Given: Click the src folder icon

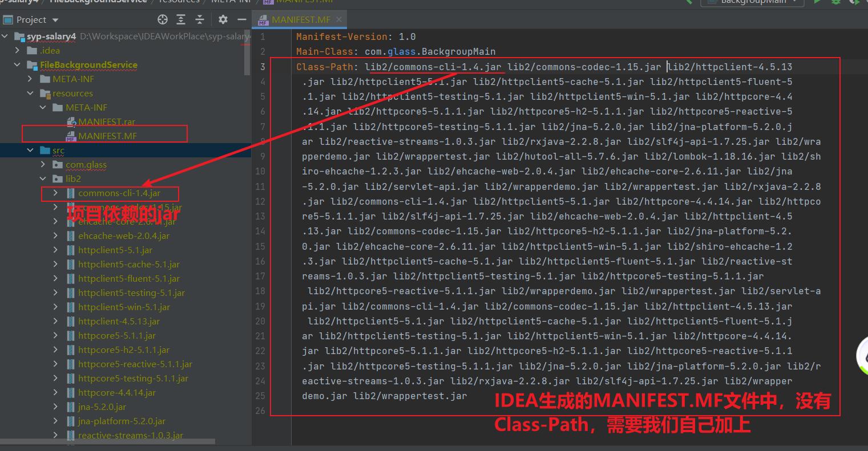Looking at the screenshot, I should (x=45, y=151).
